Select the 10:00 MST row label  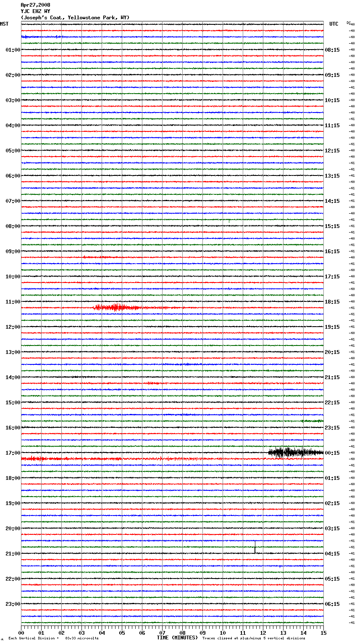click(x=13, y=277)
